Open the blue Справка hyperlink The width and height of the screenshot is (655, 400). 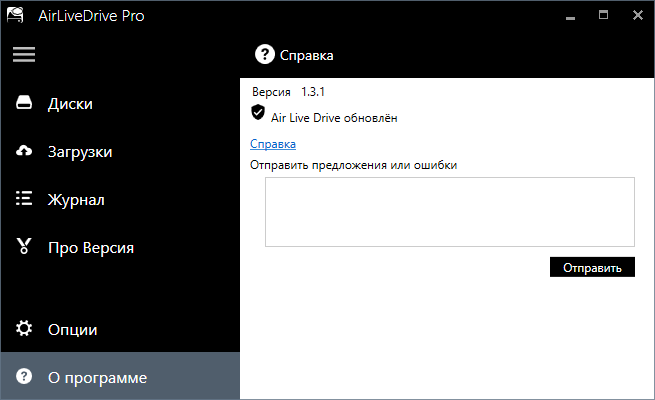pyautogui.click(x=273, y=144)
